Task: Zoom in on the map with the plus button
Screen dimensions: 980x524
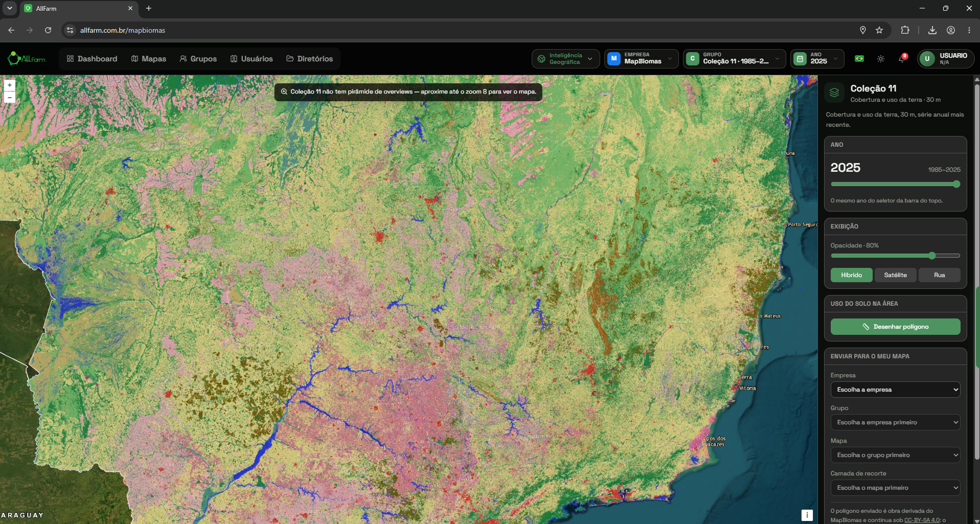Action: click(10, 85)
